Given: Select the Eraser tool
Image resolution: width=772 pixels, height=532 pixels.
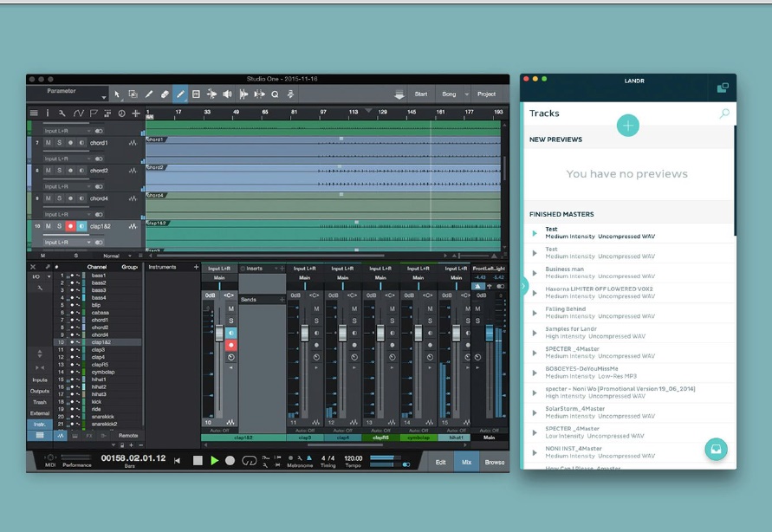Looking at the screenshot, I should tap(165, 94).
